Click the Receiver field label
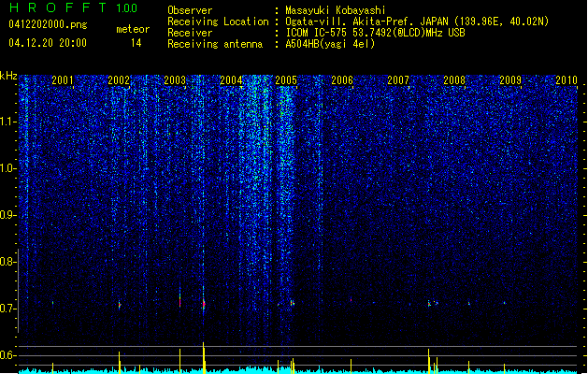This screenshot has width=588, height=374. click(190, 33)
